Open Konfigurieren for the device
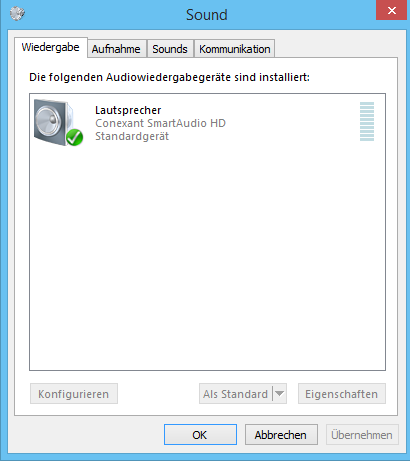 tap(74, 394)
